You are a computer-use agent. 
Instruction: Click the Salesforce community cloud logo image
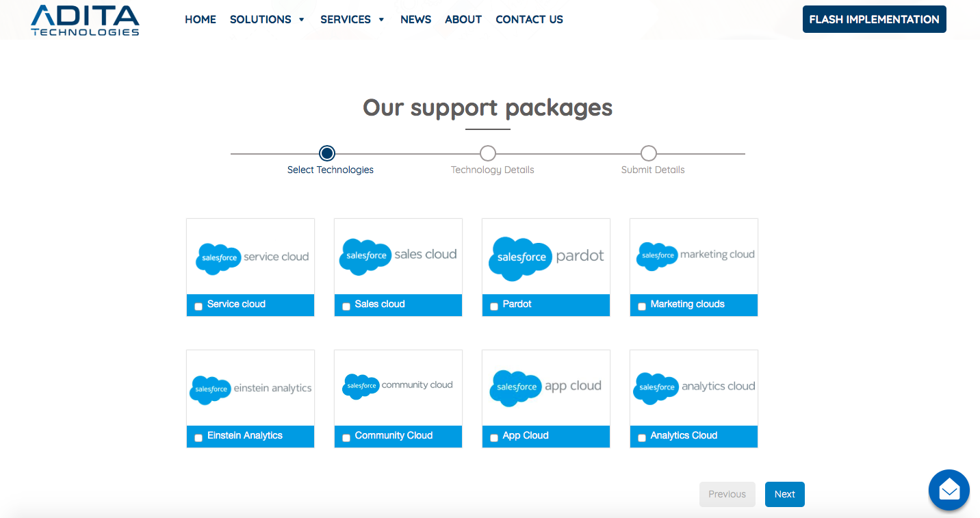398,386
